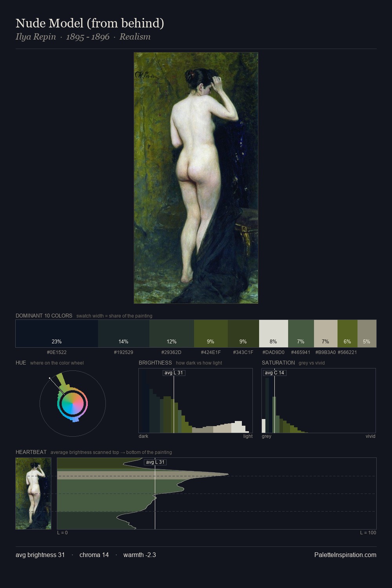Click the avg L 31 label in Brightness

(x=174, y=373)
